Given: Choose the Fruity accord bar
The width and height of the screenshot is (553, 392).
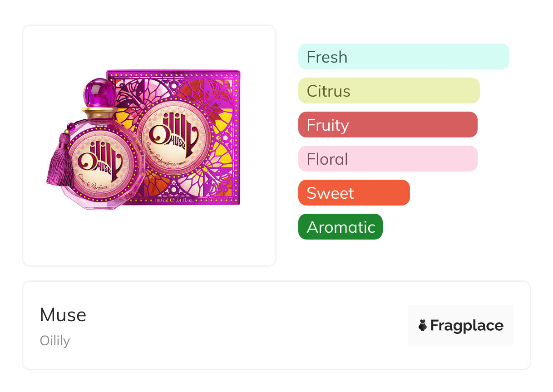Looking at the screenshot, I should tap(387, 125).
